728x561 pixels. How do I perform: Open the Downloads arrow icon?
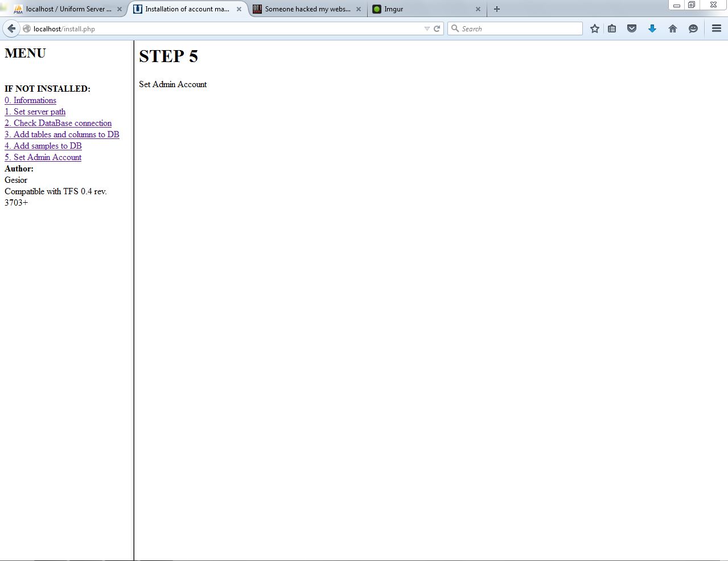652,28
